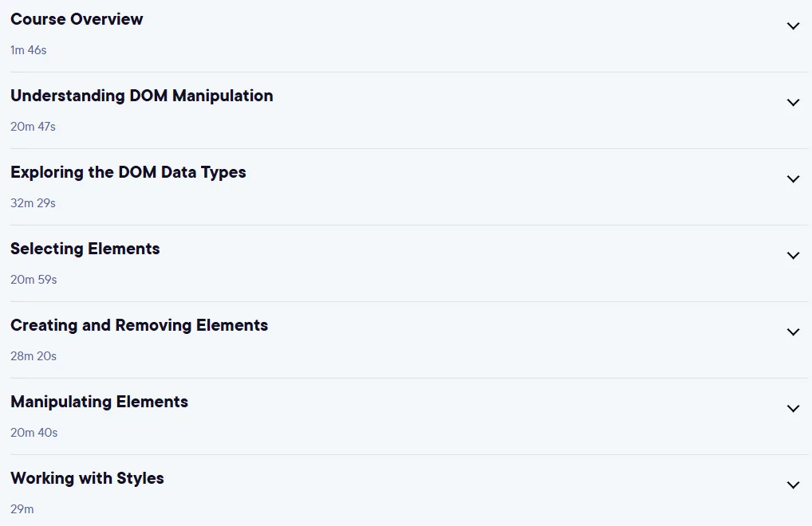Image resolution: width=812 pixels, height=526 pixels.
Task: Expand the Course Overview chevron
Action: click(x=793, y=26)
